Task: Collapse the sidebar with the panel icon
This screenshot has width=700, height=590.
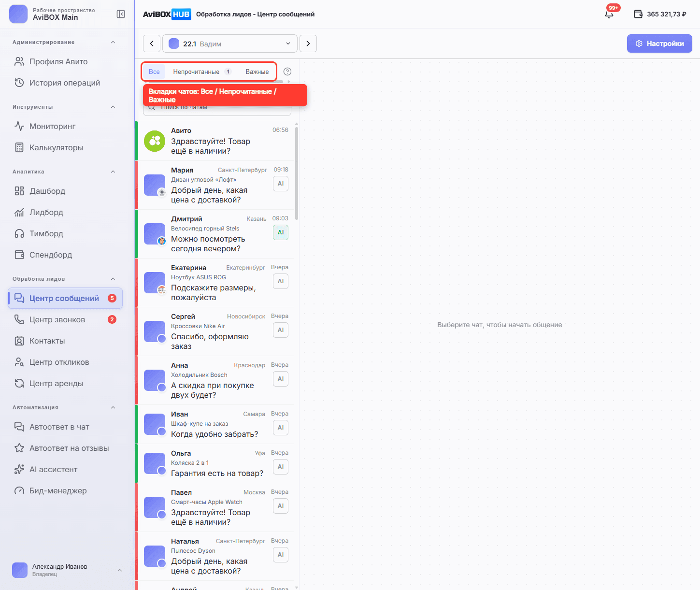Action: [x=121, y=14]
